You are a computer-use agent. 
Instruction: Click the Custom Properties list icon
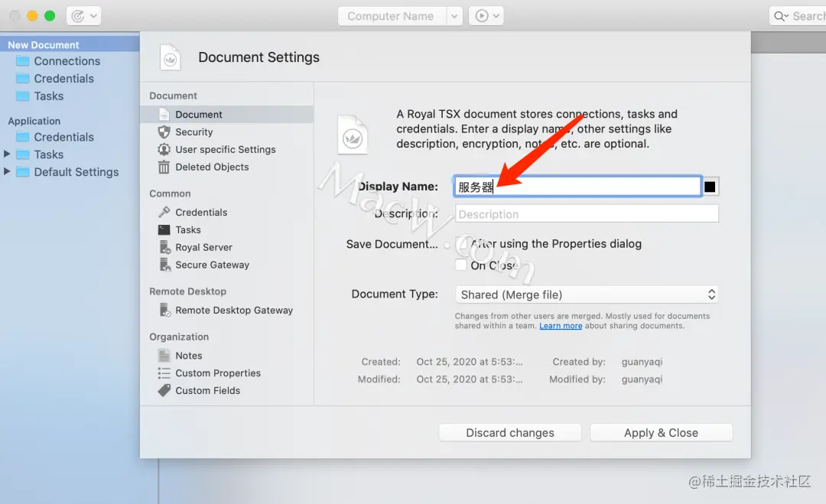tap(164, 373)
